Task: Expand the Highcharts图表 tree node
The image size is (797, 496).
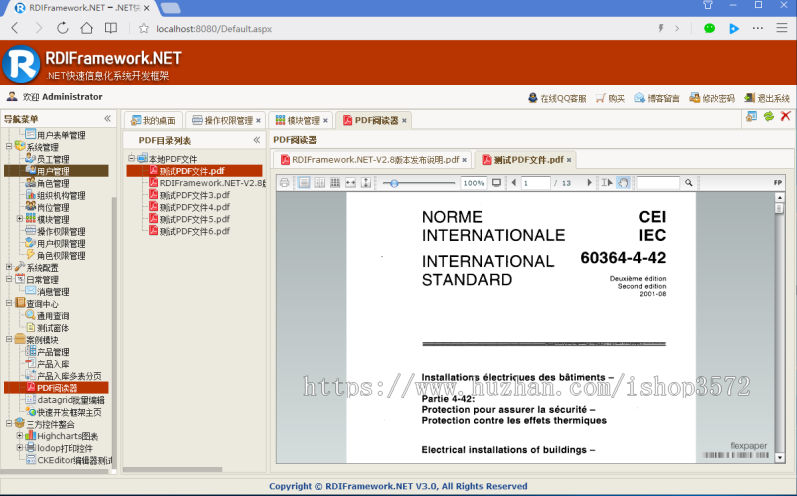Action: coord(20,436)
